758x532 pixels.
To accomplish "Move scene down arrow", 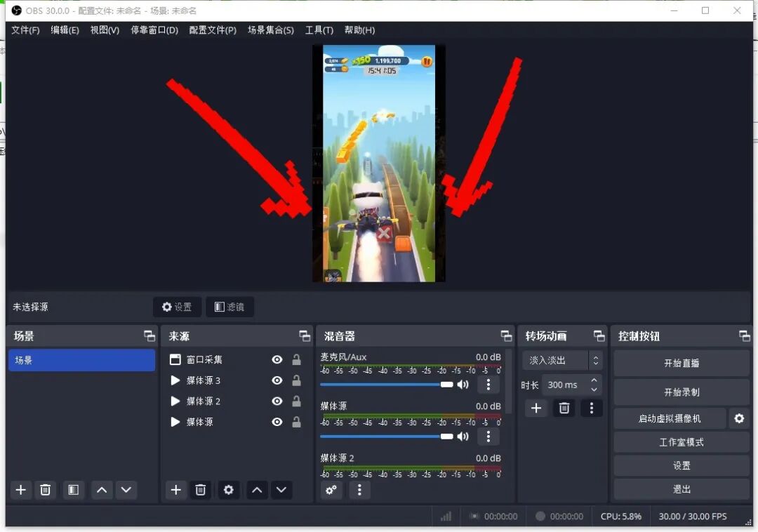I will (x=126, y=490).
